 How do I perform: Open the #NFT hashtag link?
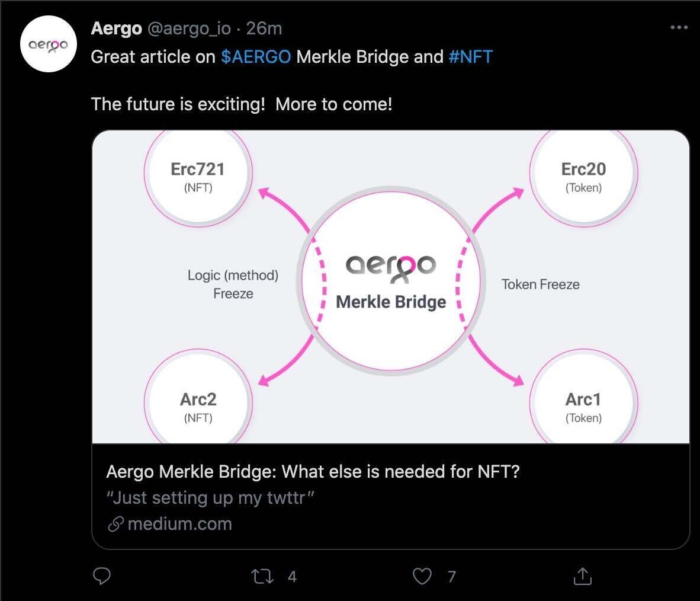pyautogui.click(x=470, y=57)
